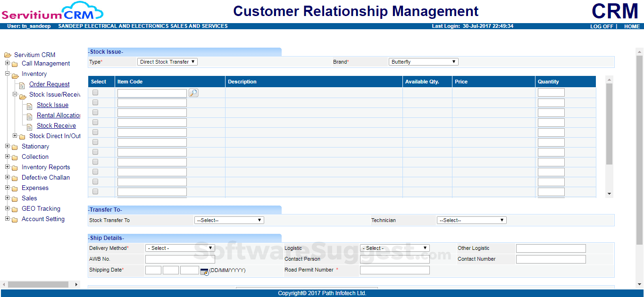Click the LOG OFF link

(602, 26)
